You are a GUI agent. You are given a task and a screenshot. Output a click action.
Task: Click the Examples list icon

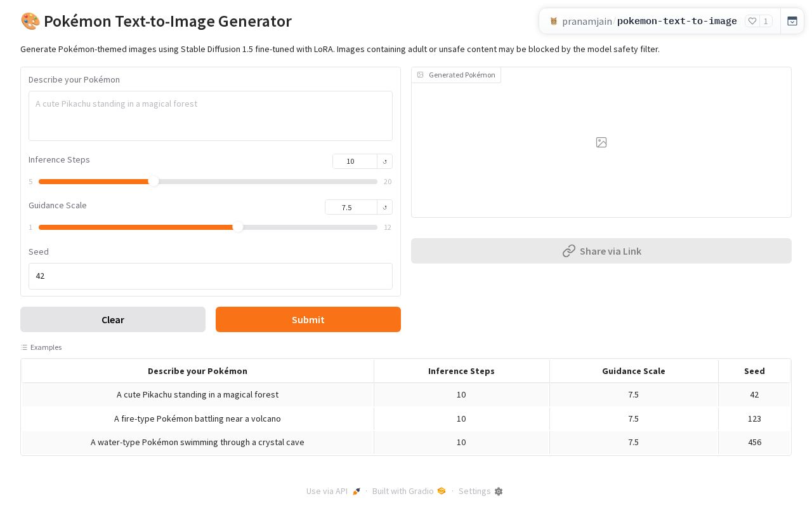24,347
